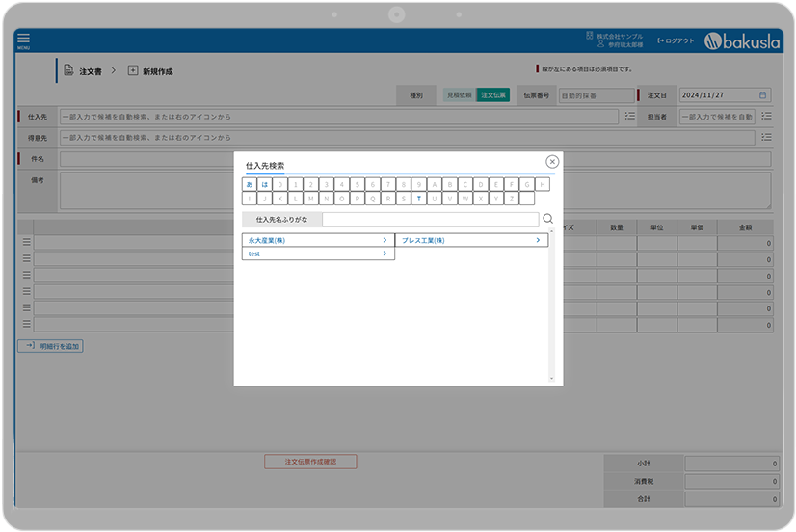The height and width of the screenshot is (532, 796).
Task: Open the 担当者 list lookup icon
Action: [766, 116]
